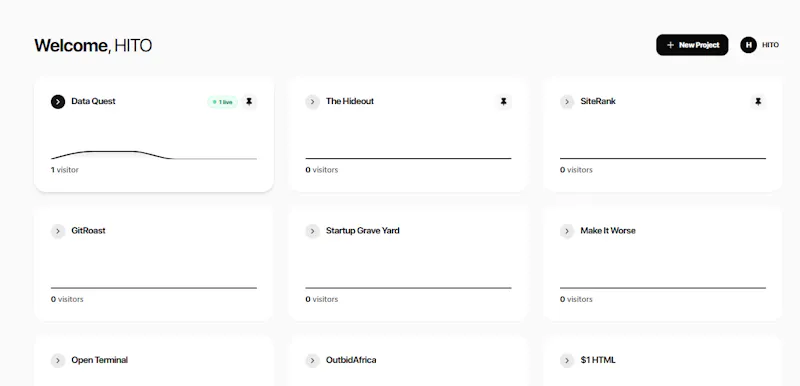The height and width of the screenshot is (386, 800).
Task: Select the $1 HTML project title
Action: (x=598, y=360)
